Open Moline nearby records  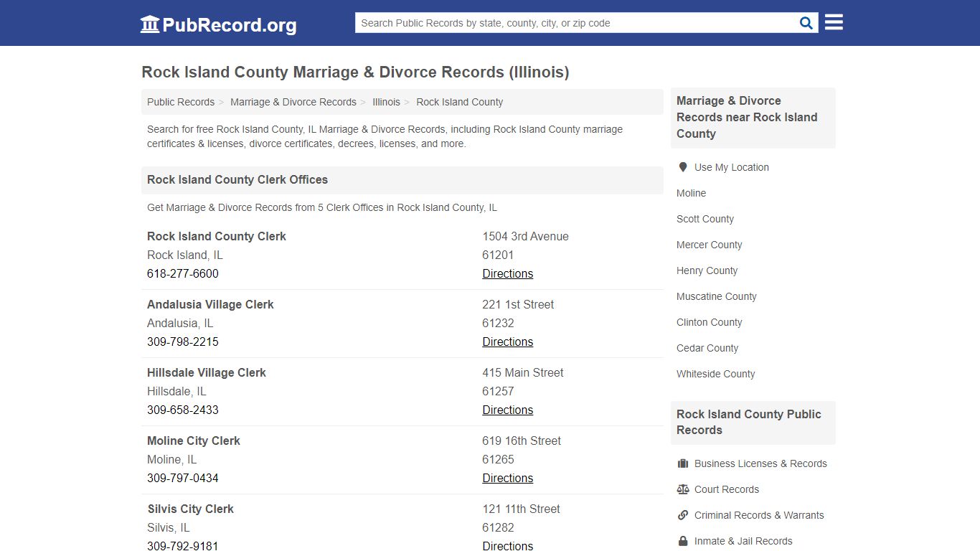pyautogui.click(x=691, y=193)
